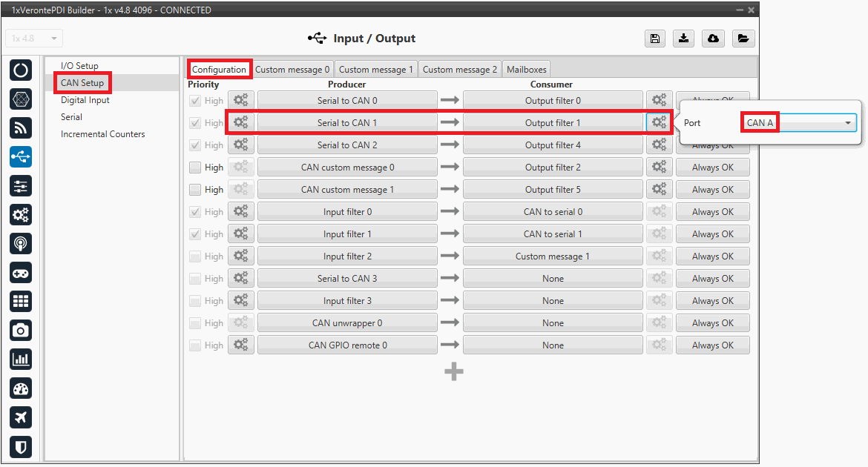
Task: Click the airplane icon in sidebar
Action: (21, 417)
